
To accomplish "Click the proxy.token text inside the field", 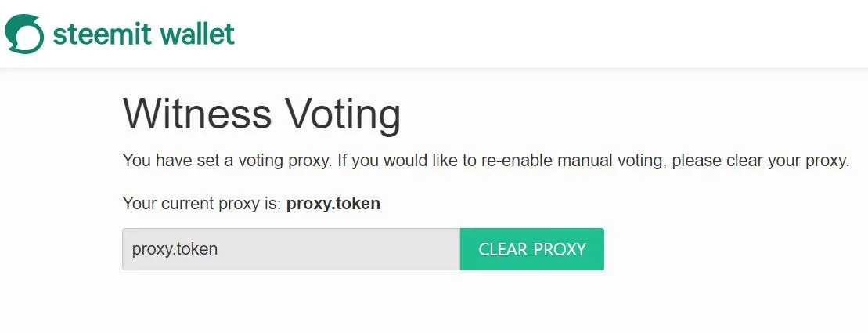I will 175,249.
